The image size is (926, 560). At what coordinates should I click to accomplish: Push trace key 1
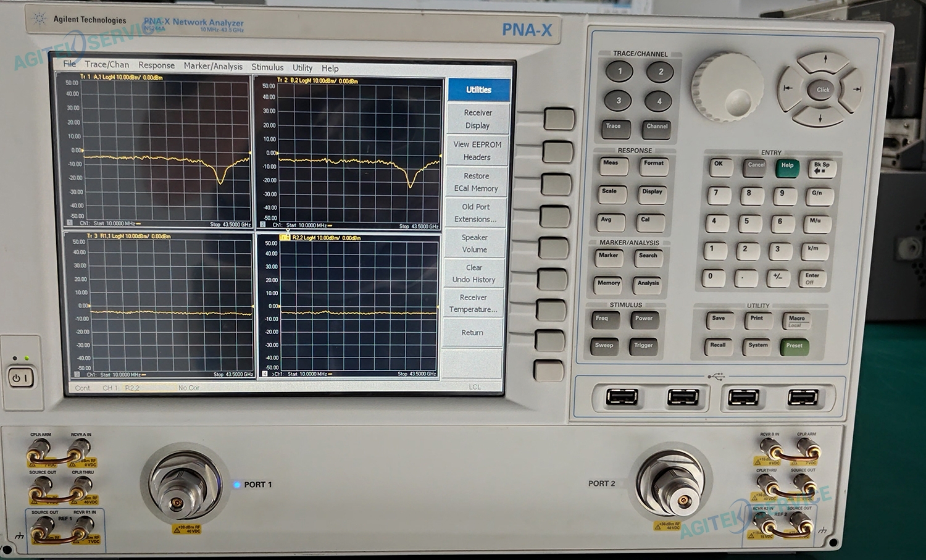(620, 72)
